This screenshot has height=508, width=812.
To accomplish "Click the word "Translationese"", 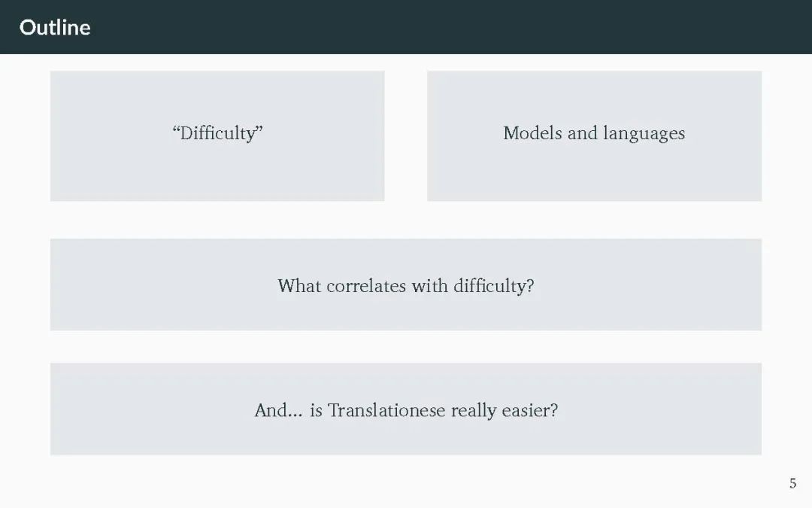I will coord(386,410).
